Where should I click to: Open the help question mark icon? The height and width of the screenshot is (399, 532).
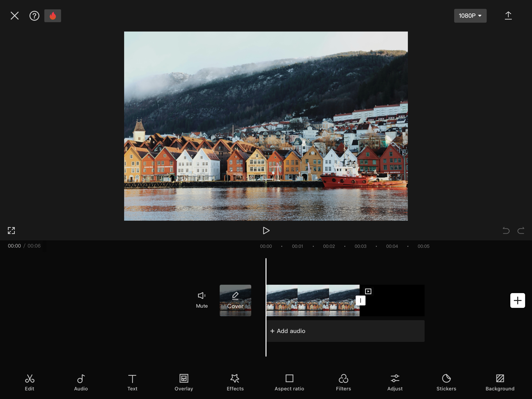click(x=34, y=16)
